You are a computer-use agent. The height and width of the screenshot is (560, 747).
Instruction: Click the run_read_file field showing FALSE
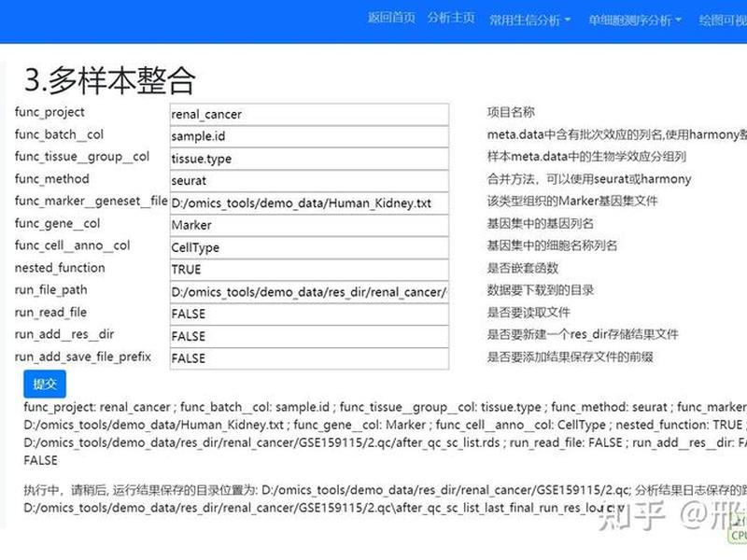click(x=309, y=315)
